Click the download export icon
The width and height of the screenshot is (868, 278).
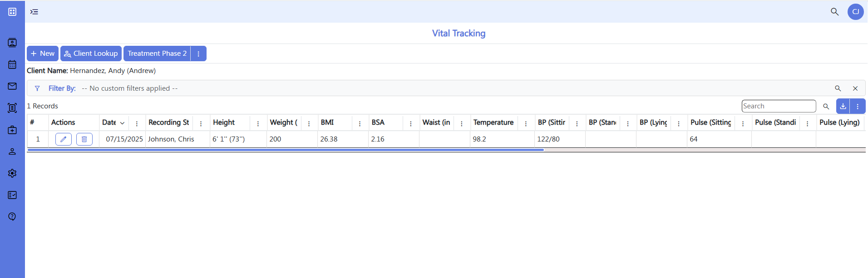click(843, 106)
